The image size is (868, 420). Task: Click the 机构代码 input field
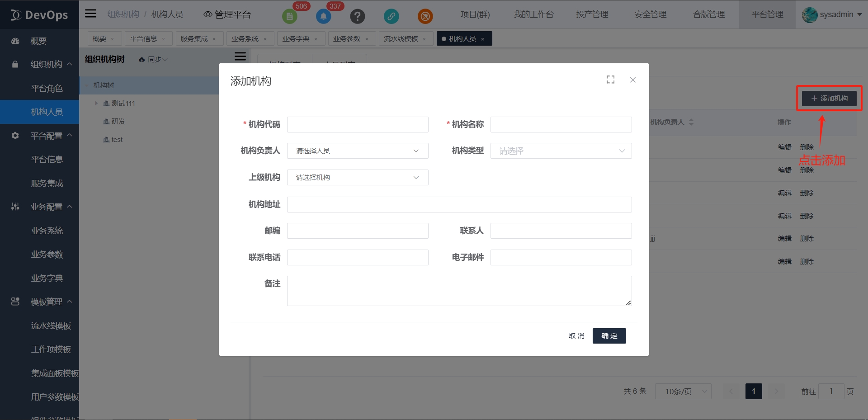(357, 125)
